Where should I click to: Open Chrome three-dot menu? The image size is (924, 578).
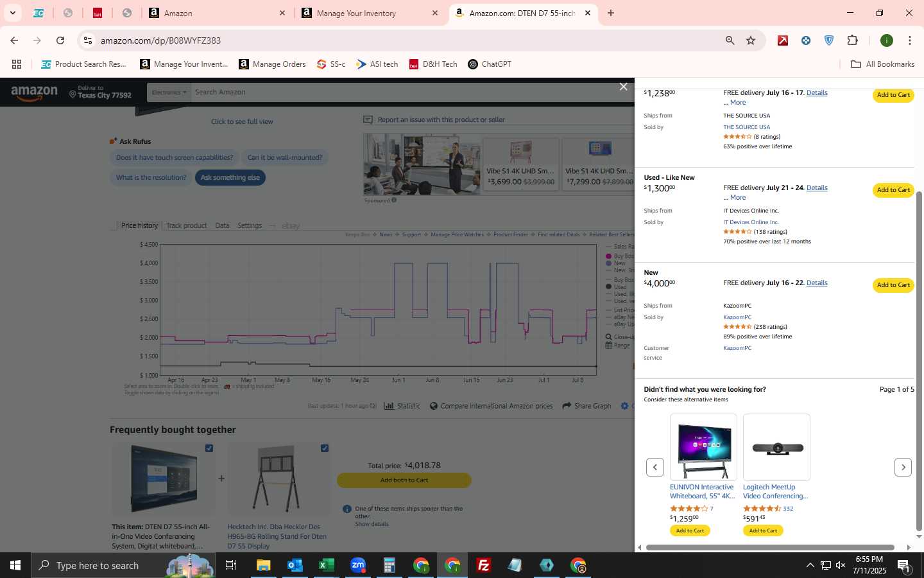point(909,40)
